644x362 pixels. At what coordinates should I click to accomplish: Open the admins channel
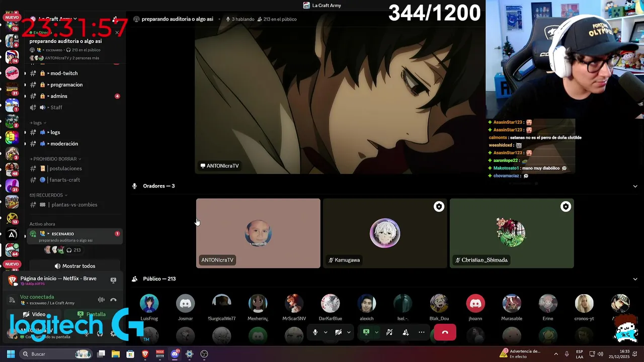(x=74, y=96)
